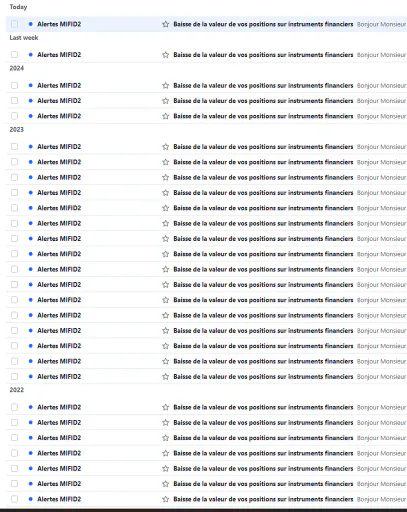The width and height of the screenshot is (407, 512).
Task: Tick the checkbox of Last week's email
Action: click(14, 55)
